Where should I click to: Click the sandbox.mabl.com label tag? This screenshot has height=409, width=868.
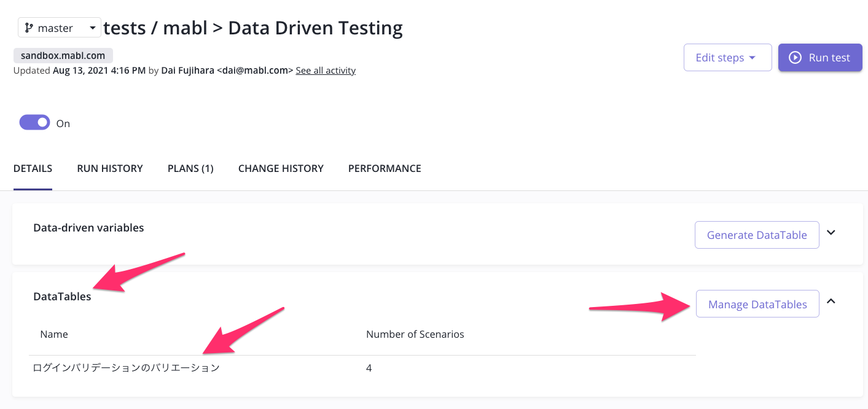coord(63,55)
